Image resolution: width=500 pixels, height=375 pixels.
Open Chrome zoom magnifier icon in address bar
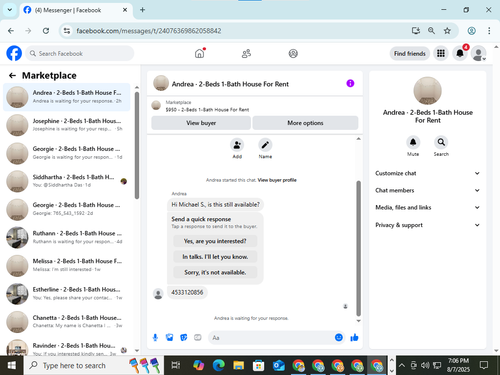[x=431, y=31]
